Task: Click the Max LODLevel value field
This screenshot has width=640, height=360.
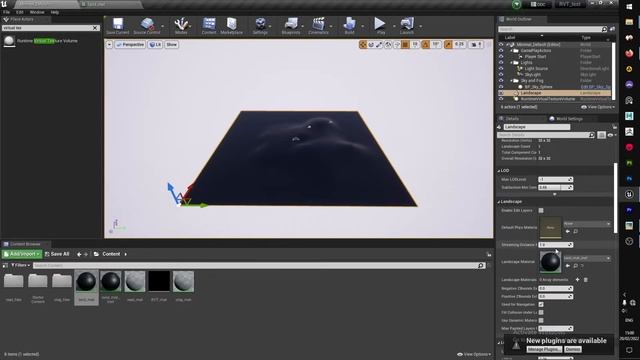Action: 556,180
